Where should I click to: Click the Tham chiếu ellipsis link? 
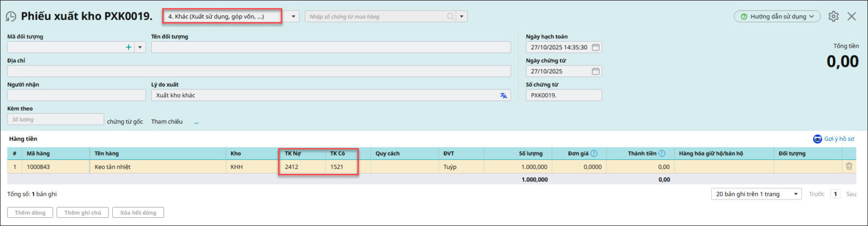[x=196, y=122]
